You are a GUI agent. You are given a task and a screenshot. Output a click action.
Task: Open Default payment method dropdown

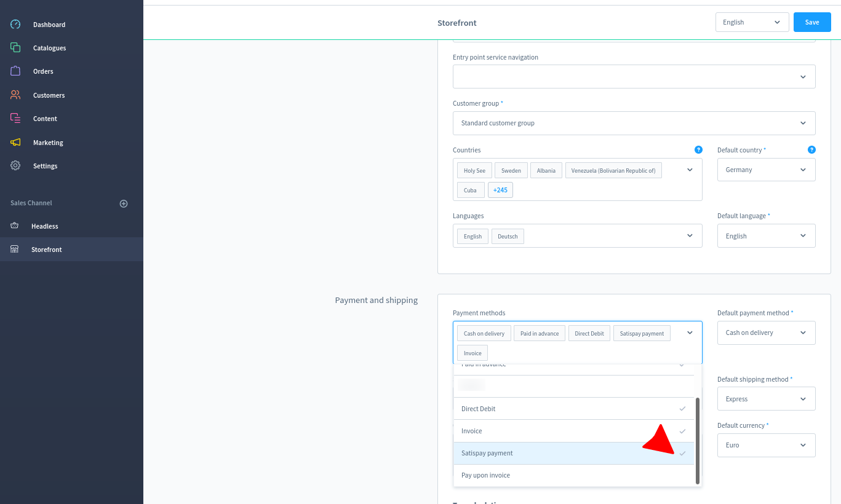pyautogui.click(x=767, y=333)
